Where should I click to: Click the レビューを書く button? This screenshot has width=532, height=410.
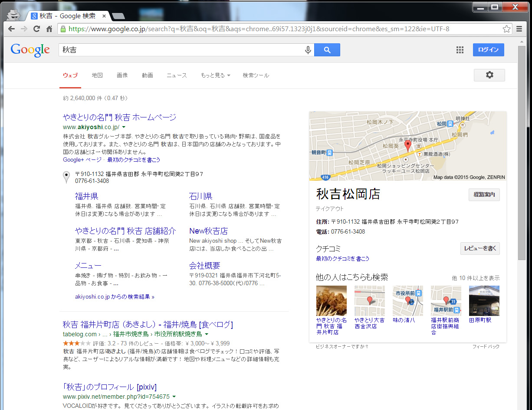click(x=480, y=248)
